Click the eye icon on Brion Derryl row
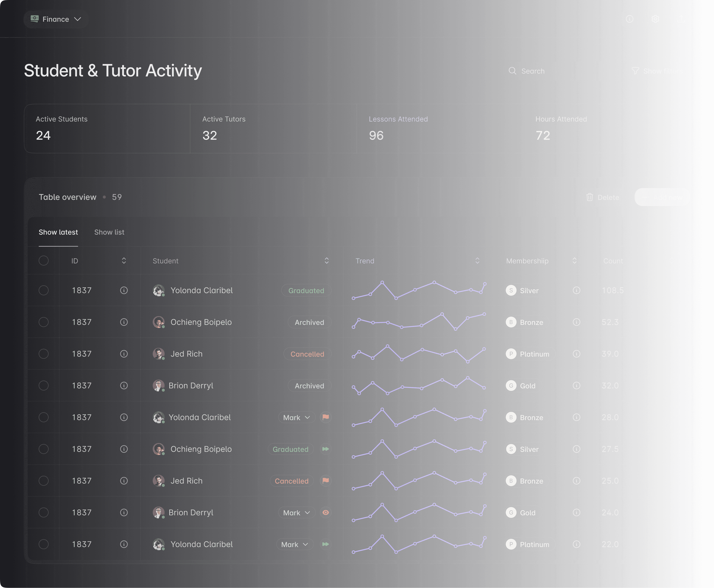 click(325, 512)
